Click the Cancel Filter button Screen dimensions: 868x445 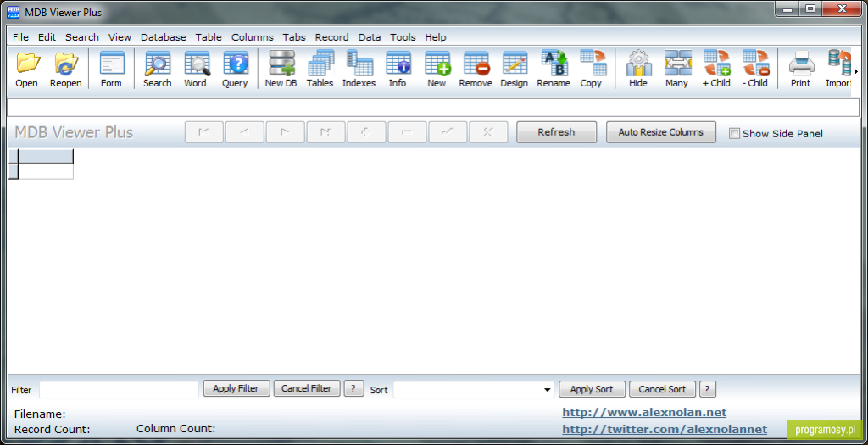307,388
